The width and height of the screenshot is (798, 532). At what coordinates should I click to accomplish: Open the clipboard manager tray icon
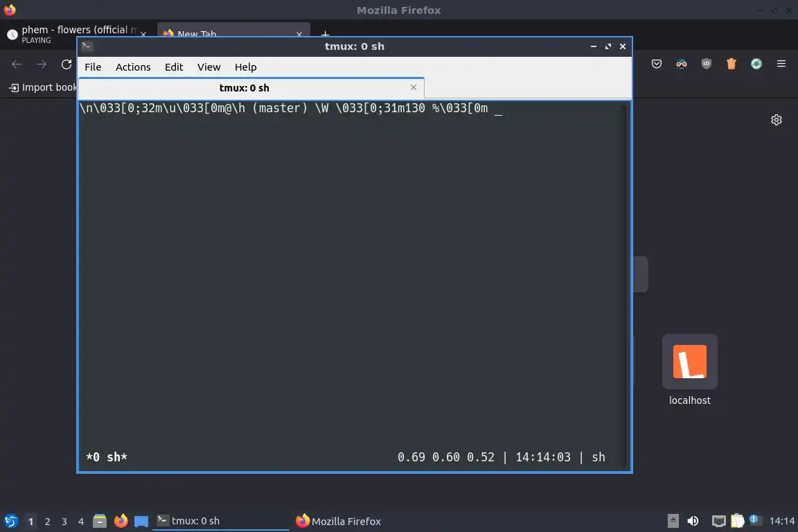coord(738,521)
